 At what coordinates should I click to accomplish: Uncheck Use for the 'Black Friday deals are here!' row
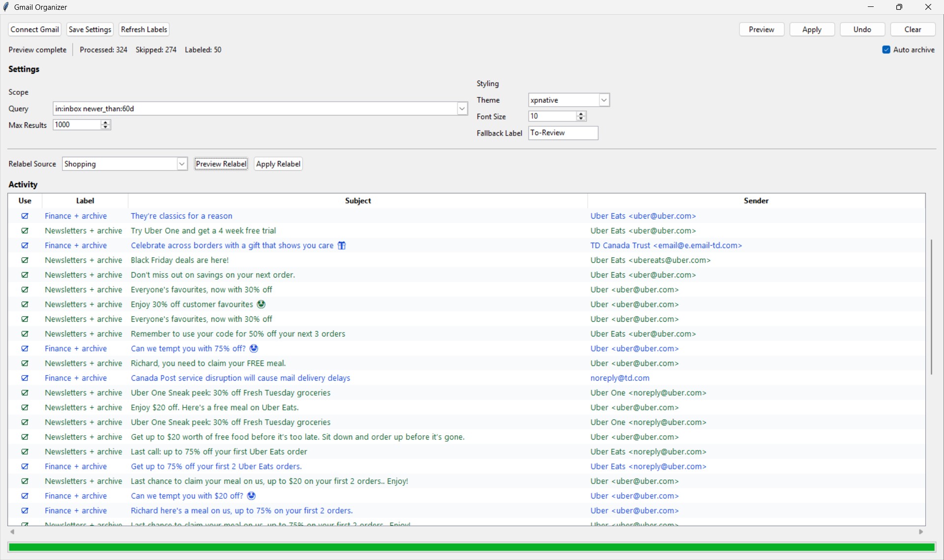[x=25, y=260]
